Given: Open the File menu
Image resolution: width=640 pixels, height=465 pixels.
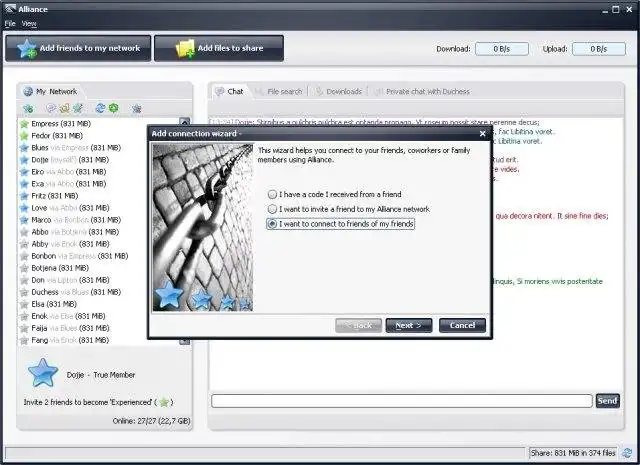Looking at the screenshot, I should 10,24.
